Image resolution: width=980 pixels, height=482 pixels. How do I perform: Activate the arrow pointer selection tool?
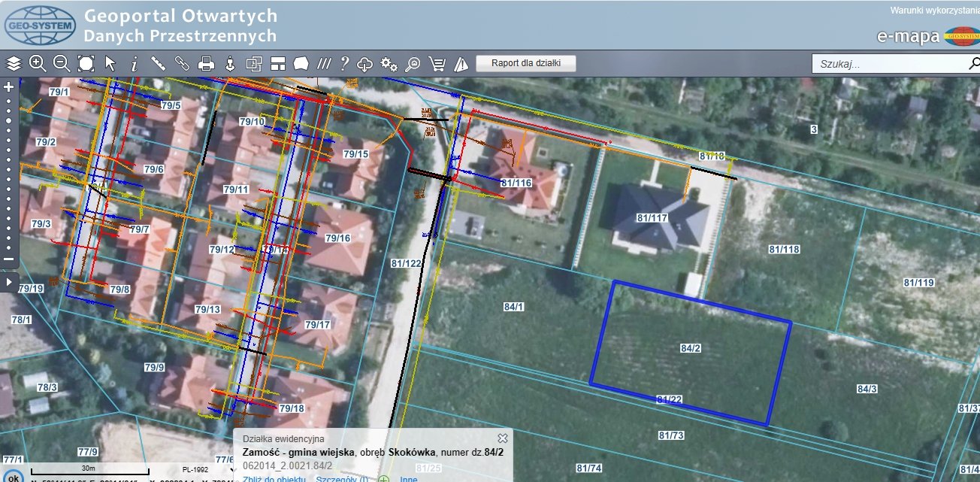click(x=110, y=64)
